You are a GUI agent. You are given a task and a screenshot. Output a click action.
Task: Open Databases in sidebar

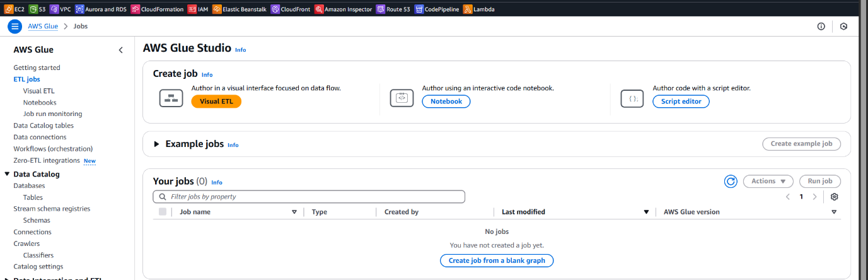pos(29,186)
